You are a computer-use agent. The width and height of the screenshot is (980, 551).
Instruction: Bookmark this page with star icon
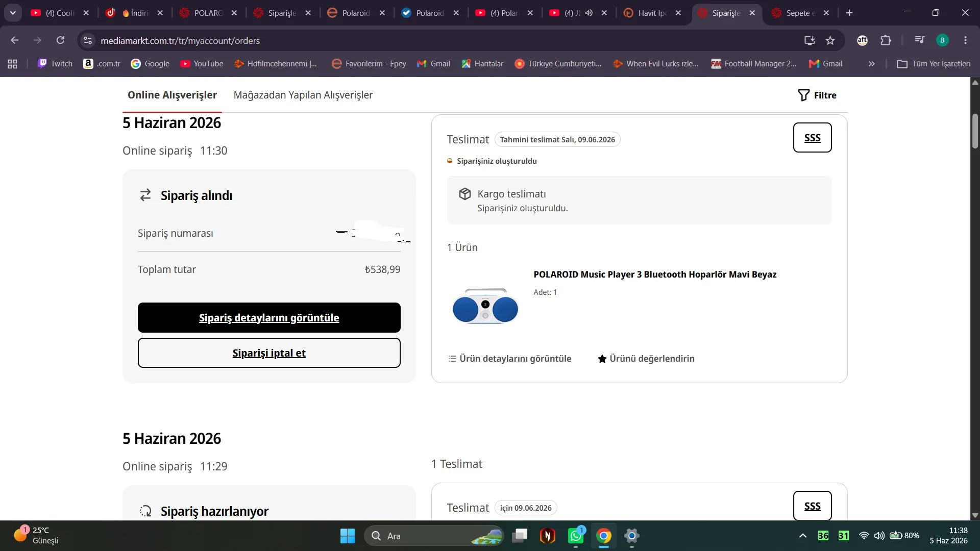tap(830, 40)
